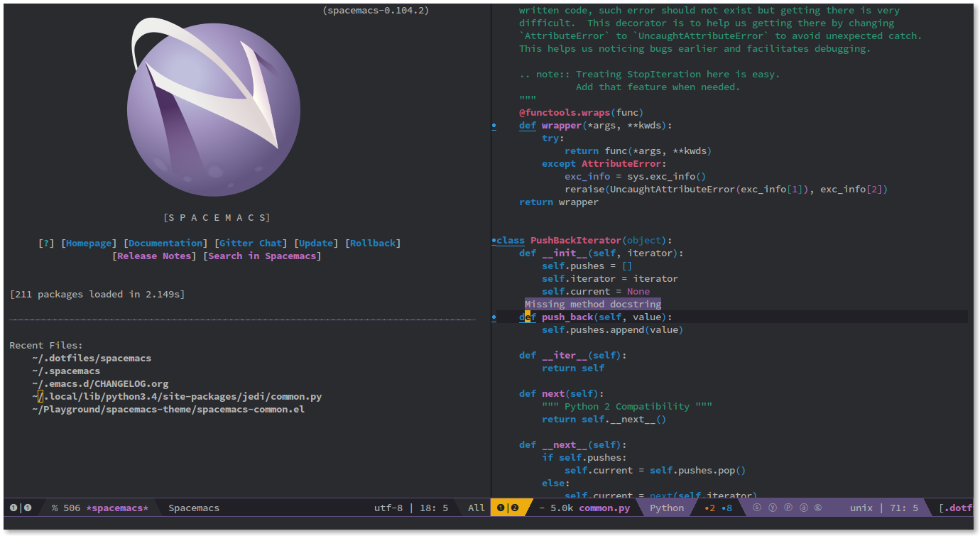Viewport: 980px width, 536px height.
Task: Click the dot marker beside def wrapper line
Action: click(494, 126)
